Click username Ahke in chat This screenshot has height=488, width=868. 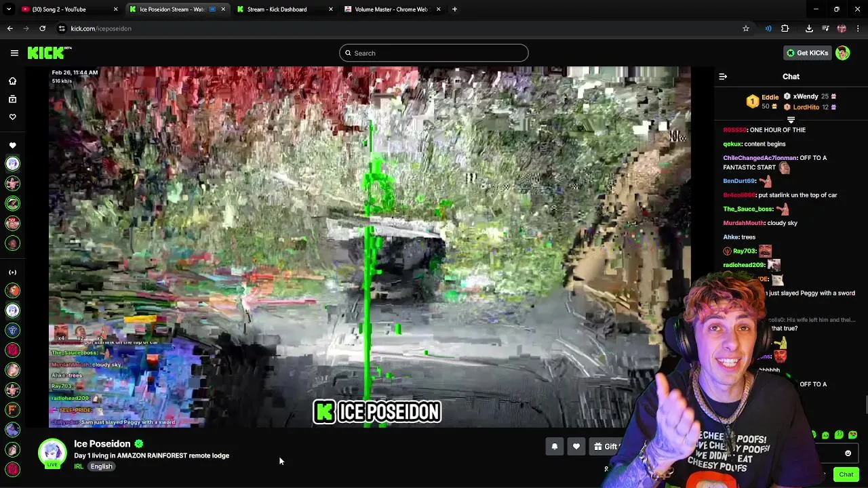click(x=730, y=237)
